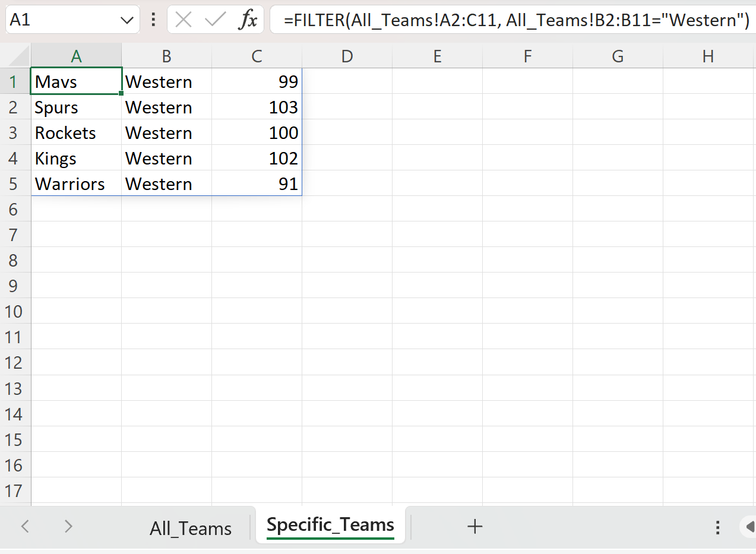Click the cell containing Spurs
Image resolution: width=756 pixels, height=554 pixels.
pos(76,107)
